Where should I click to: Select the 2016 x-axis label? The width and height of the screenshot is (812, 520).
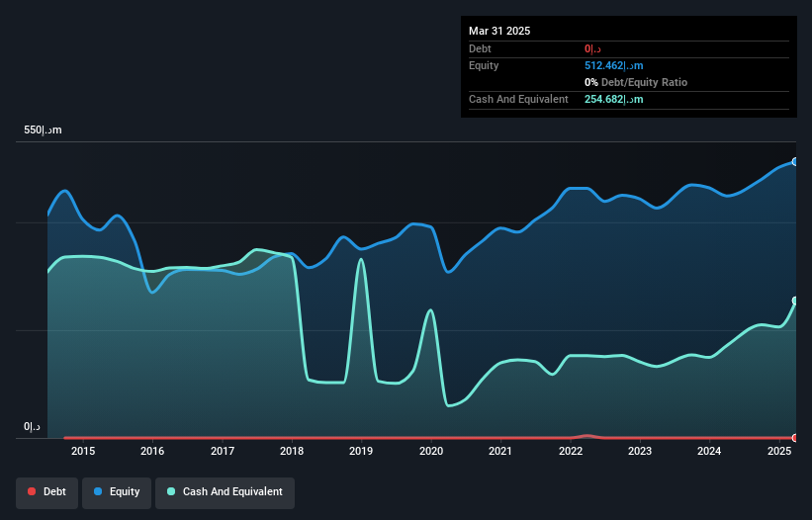coord(152,451)
